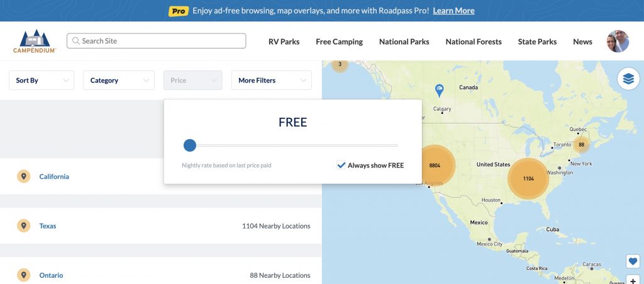The width and height of the screenshot is (644, 284).
Task: Click "1104 Nearby Locations" text
Action: tap(276, 225)
